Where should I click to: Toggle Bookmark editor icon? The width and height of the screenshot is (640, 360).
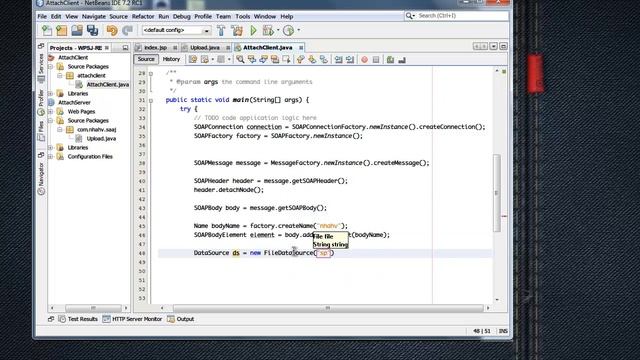pos(324,60)
